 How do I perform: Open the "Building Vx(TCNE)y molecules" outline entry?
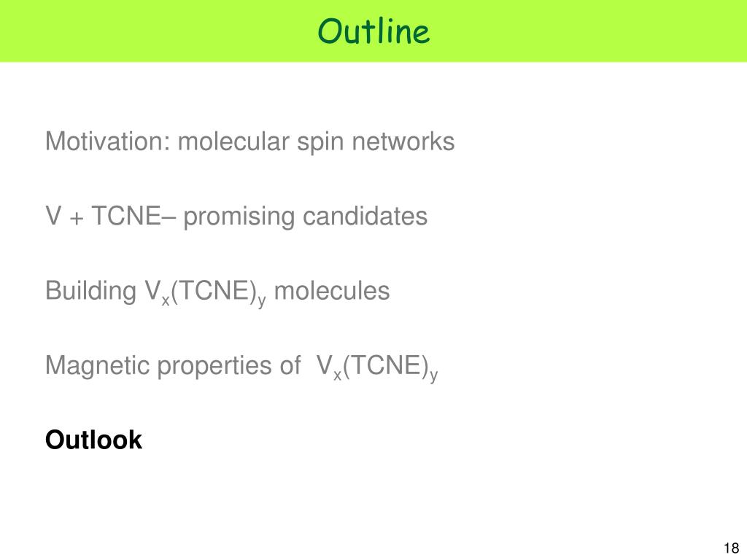click(217, 292)
